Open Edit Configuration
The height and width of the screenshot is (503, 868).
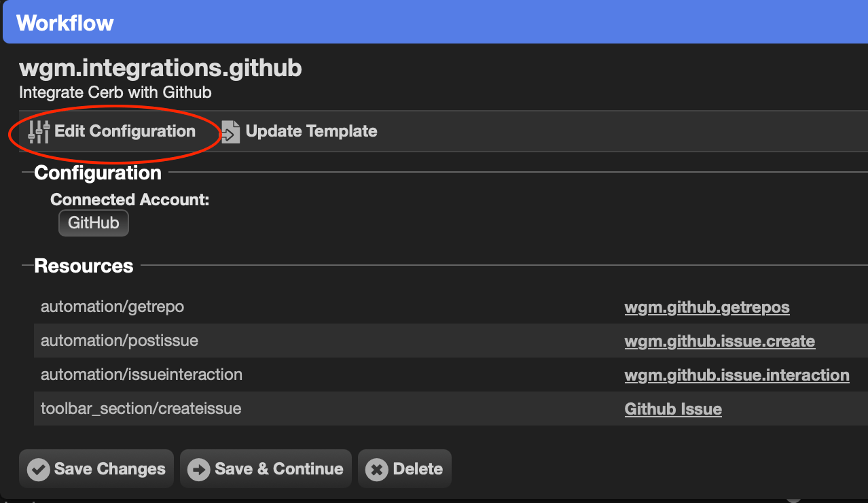coord(111,132)
